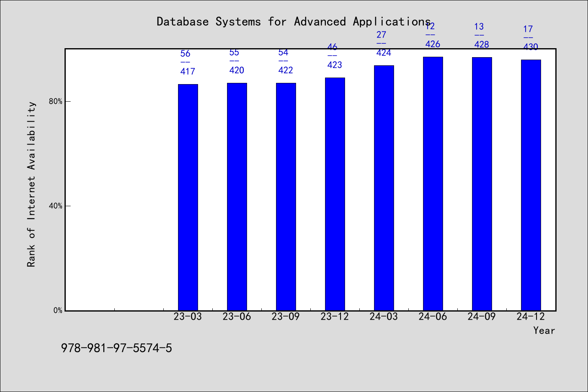
Task: Click the total value 424 above 24-03 bar
Action: pos(384,53)
